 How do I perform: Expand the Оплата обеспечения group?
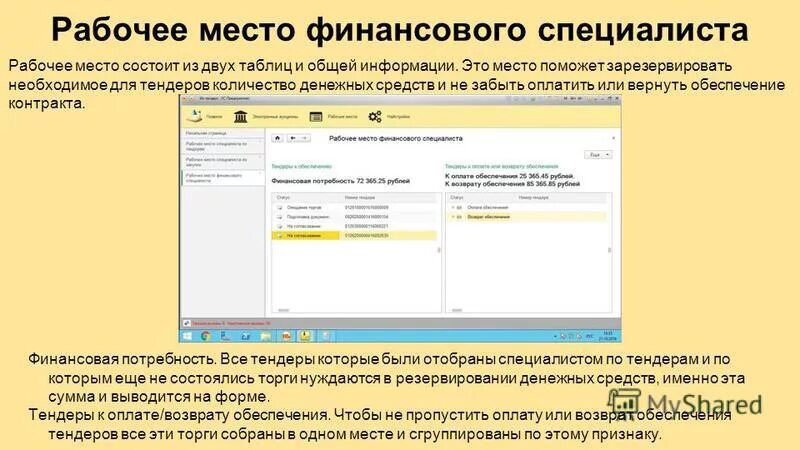tap(453, 208)
